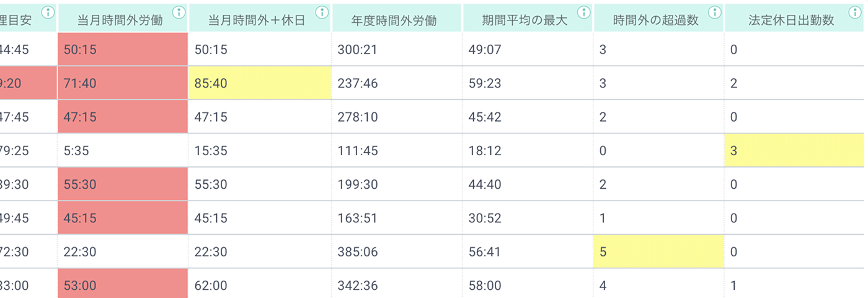Open info icon for 当月時間外＋休日 column
Image resolution: width=868 pixels, height=298 pixels.
321,12
